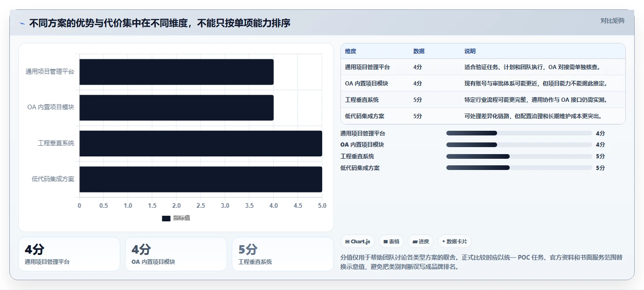Click the 维度 table column header
Image resolution: width=644 pixels, height=290 pixels.
tap(351, 51)
